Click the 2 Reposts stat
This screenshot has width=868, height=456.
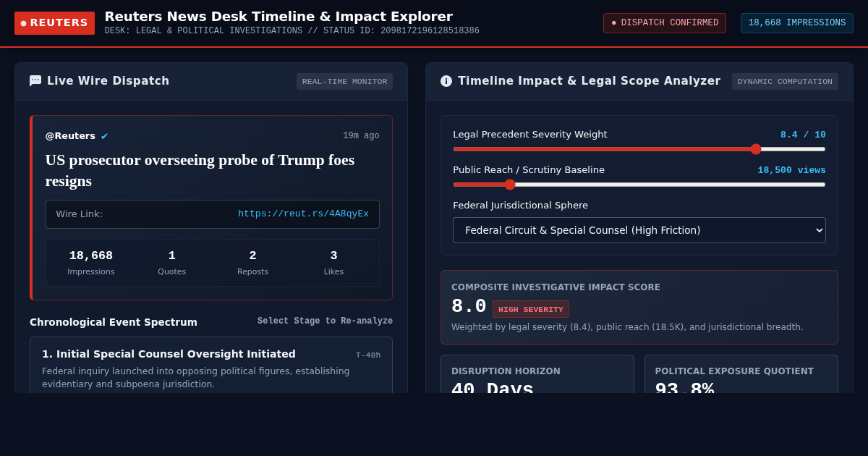point(252,263)
